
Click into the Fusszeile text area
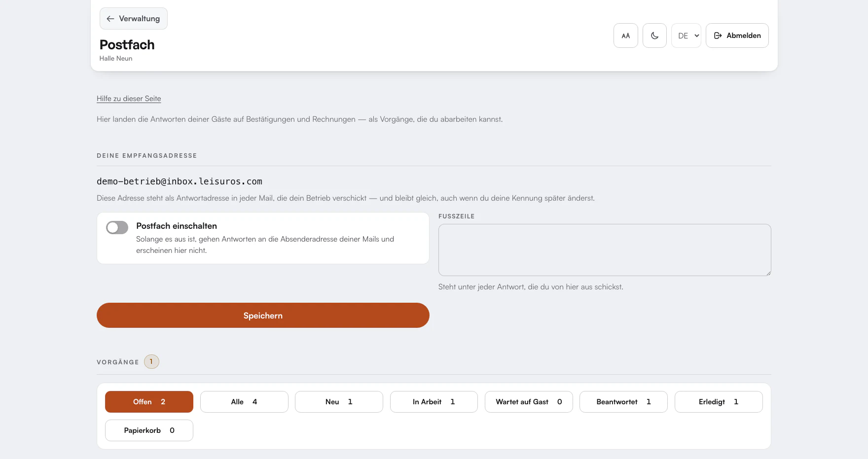point(605,250)
